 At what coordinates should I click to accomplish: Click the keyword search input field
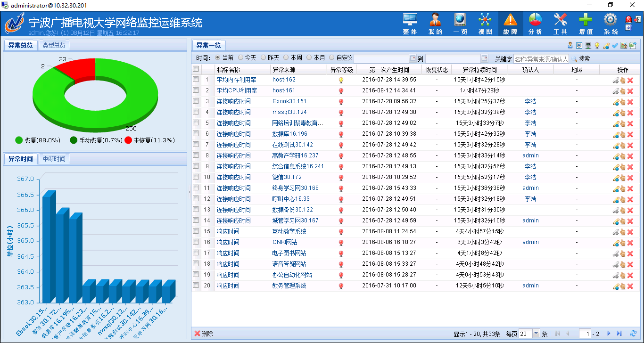click(541, 59)
